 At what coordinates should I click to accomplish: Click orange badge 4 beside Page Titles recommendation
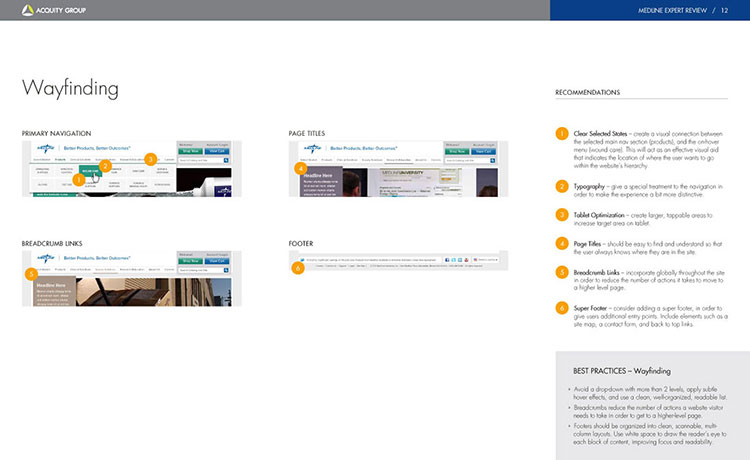562,243
